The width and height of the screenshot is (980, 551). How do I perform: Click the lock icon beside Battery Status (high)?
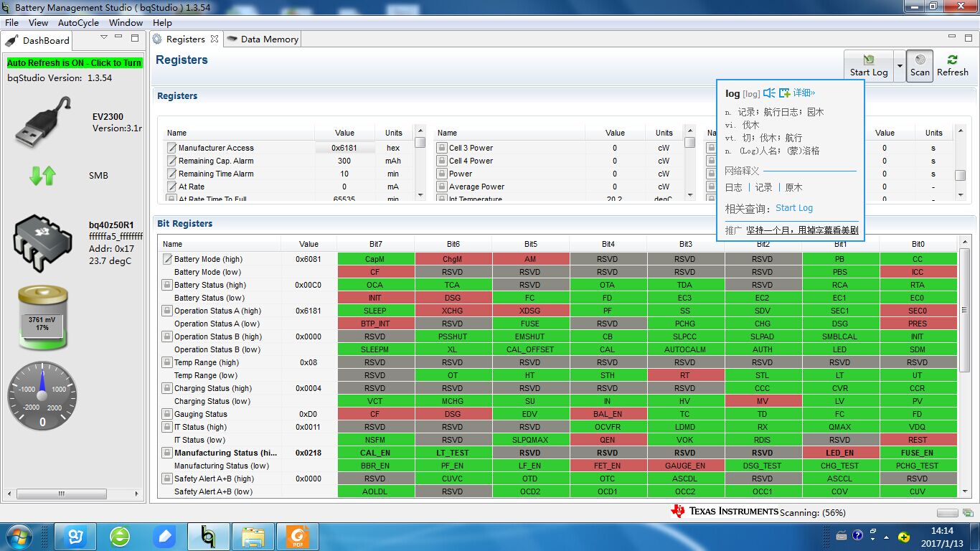pyautogui.click(x=167, y=285)
